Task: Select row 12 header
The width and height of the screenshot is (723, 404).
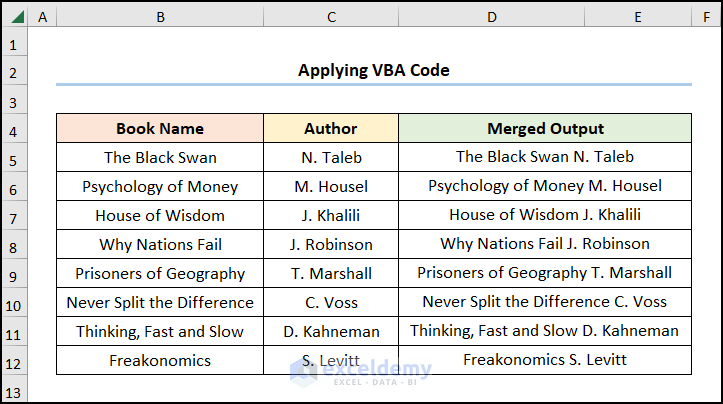Action: pos(13,361)
